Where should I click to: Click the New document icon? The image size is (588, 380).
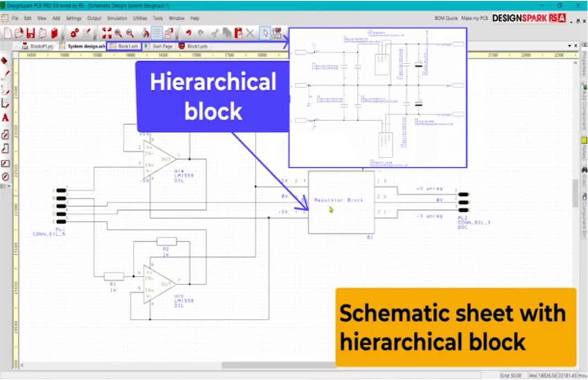click(8, 34)
